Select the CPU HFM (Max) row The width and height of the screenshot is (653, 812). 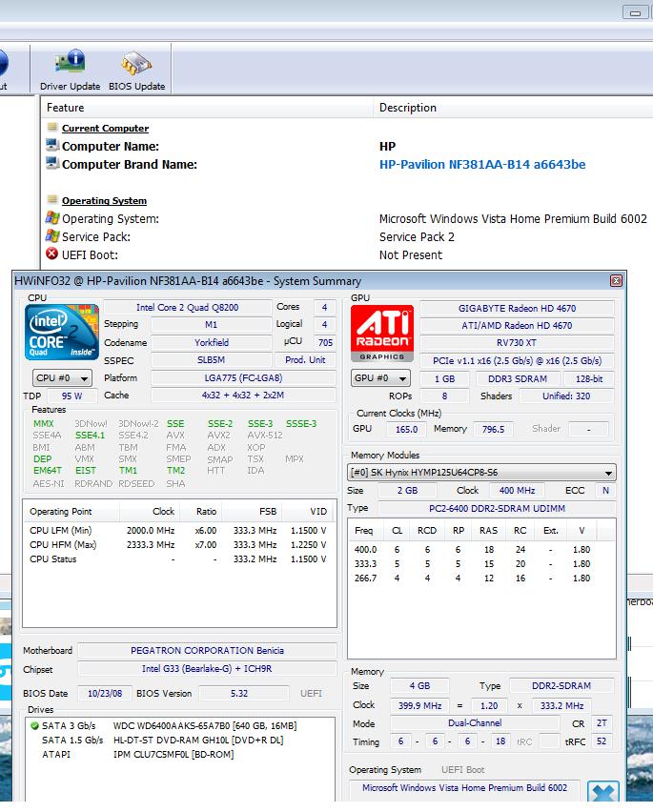pyautogui.click(x=178, y=545)
